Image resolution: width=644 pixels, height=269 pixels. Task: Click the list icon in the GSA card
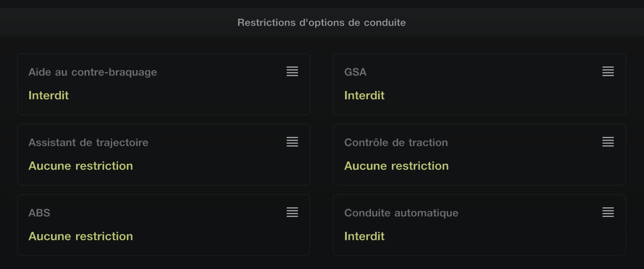click(608, 71)
